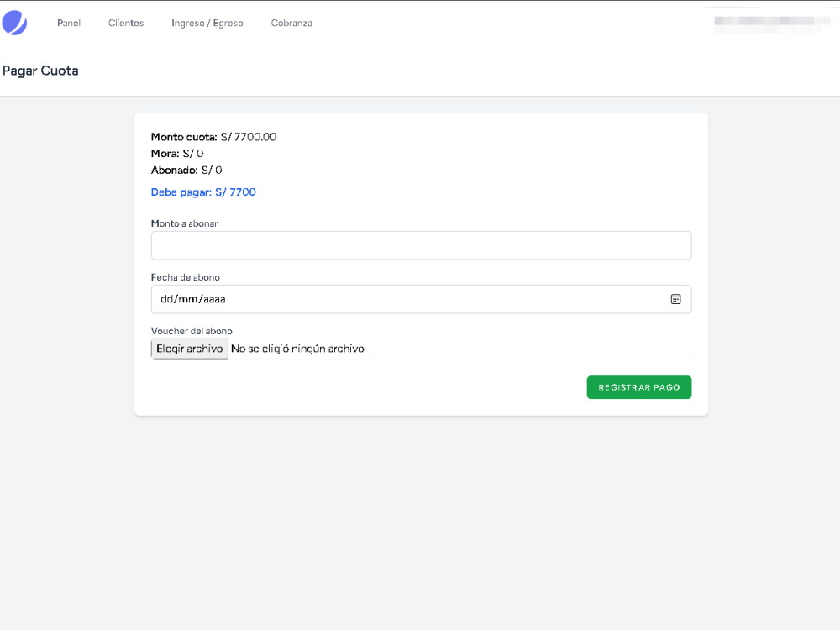The height and width of the screenshot is (630, 840).
Task: Navigate to Cobranza in the top bar
Action: coord(291,23)
